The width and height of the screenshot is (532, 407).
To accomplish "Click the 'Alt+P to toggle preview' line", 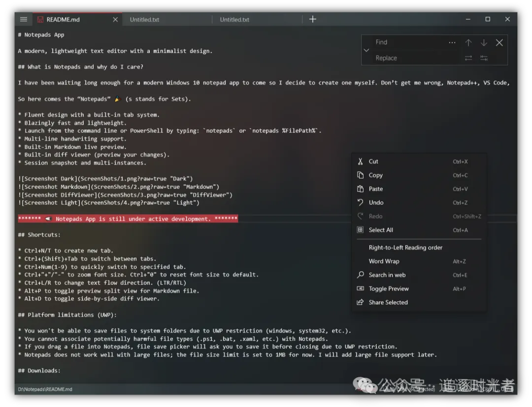I will click(x=108, y=291).
